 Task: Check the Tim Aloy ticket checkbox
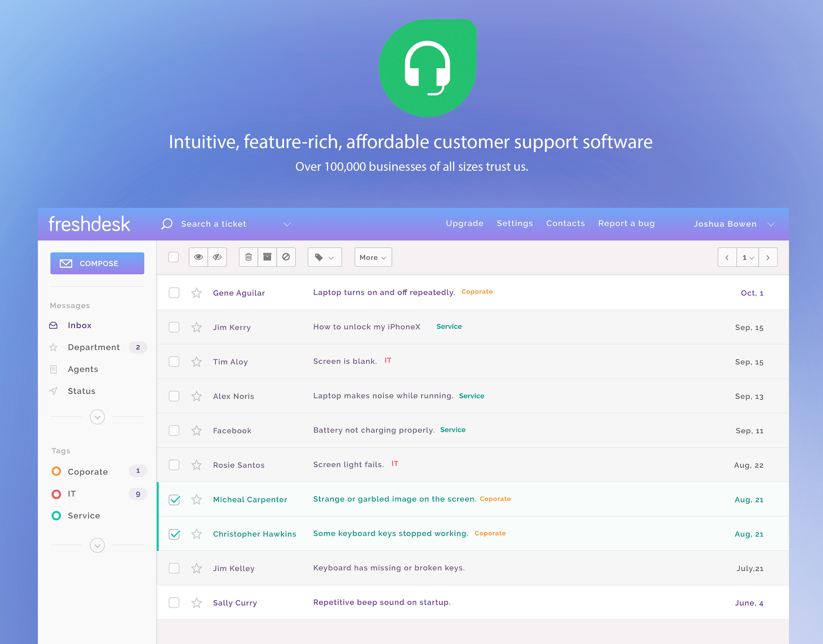174,362
